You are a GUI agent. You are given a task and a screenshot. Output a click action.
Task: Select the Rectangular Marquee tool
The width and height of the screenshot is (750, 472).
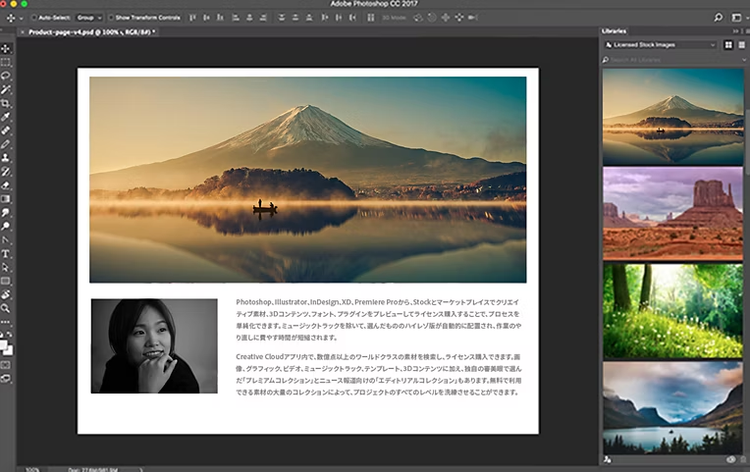pos(6,62)
